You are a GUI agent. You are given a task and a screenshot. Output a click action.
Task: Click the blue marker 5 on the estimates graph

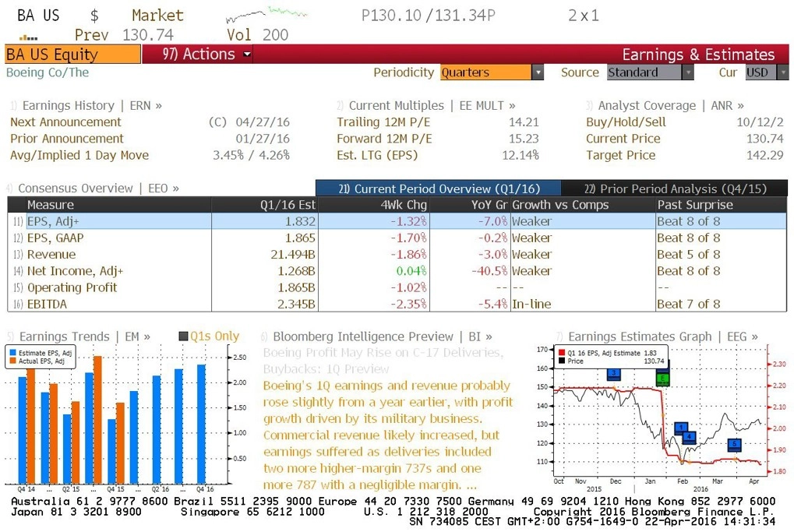[734, 445]
